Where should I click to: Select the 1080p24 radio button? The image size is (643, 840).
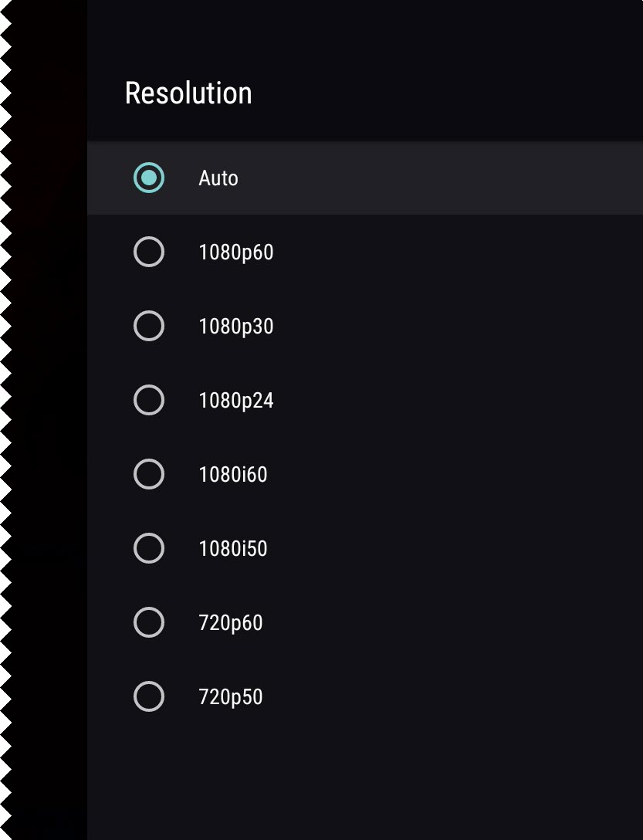click(149, 400)
